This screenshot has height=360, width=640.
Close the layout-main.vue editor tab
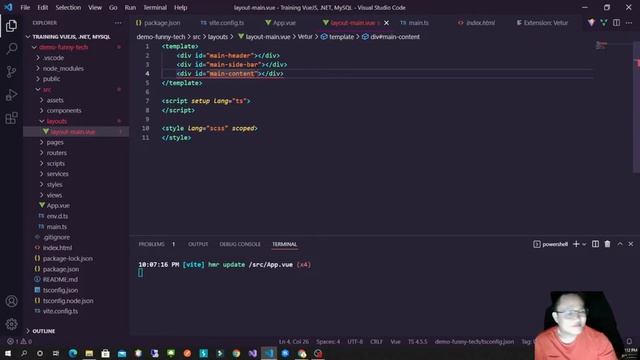tap(386, 23)
